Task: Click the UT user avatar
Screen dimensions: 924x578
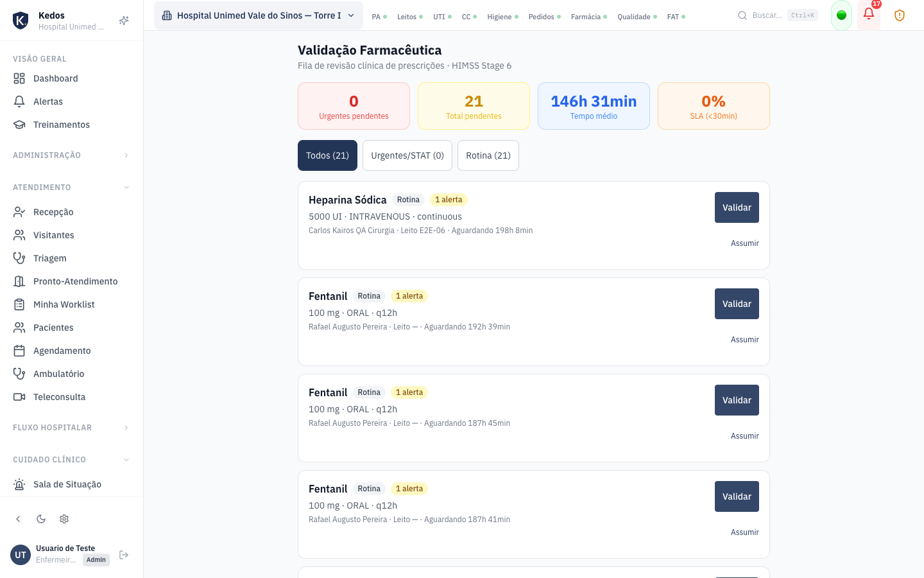Action: point(21,555)
